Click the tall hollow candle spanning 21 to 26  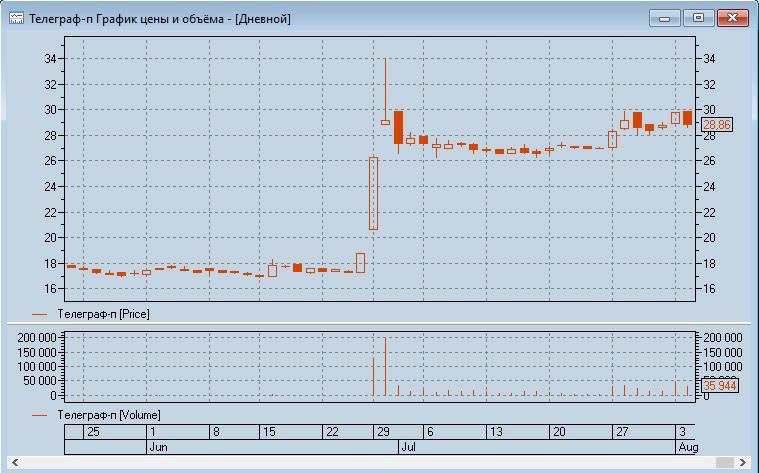pos(373,193)
